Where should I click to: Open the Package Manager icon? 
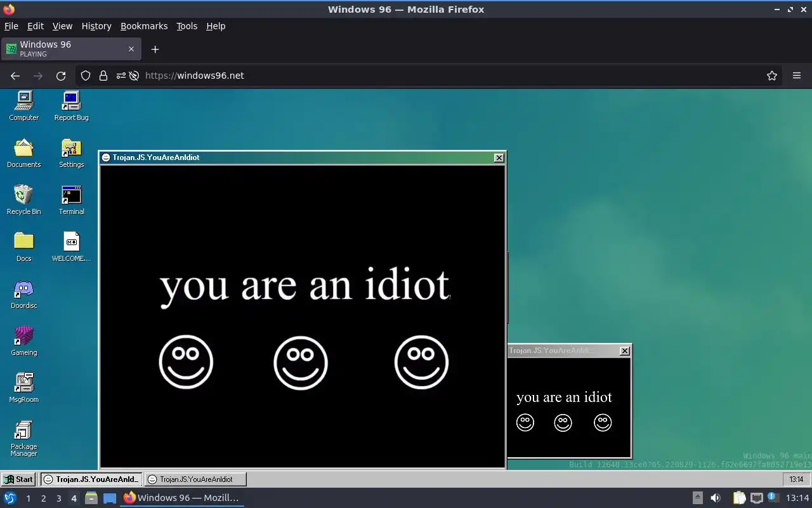[x=24, y=439]
